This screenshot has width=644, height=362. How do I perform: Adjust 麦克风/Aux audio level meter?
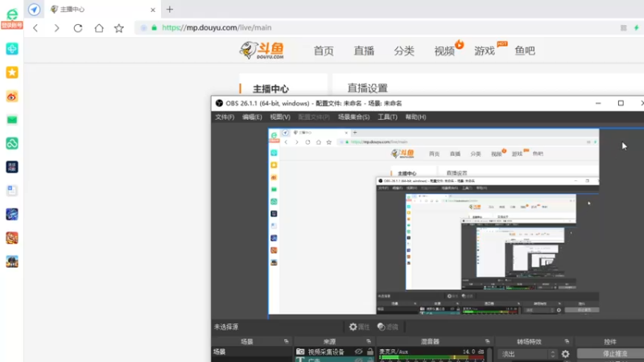tap(431, 358)
